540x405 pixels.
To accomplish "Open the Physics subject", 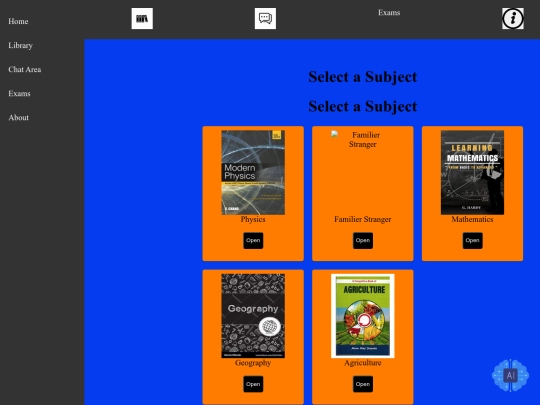I will (253, 240).
